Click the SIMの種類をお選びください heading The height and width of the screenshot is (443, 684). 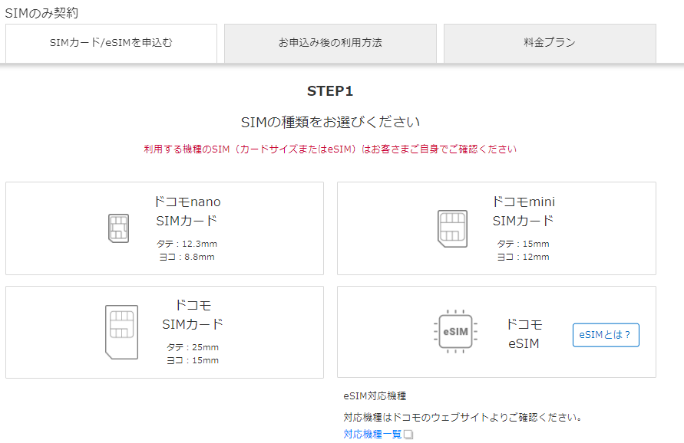330,122
